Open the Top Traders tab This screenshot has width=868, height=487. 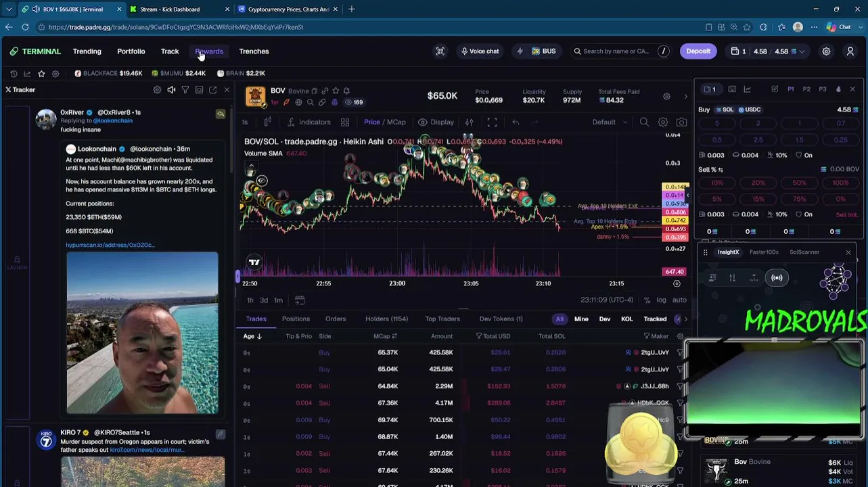[x=442, y=319]
